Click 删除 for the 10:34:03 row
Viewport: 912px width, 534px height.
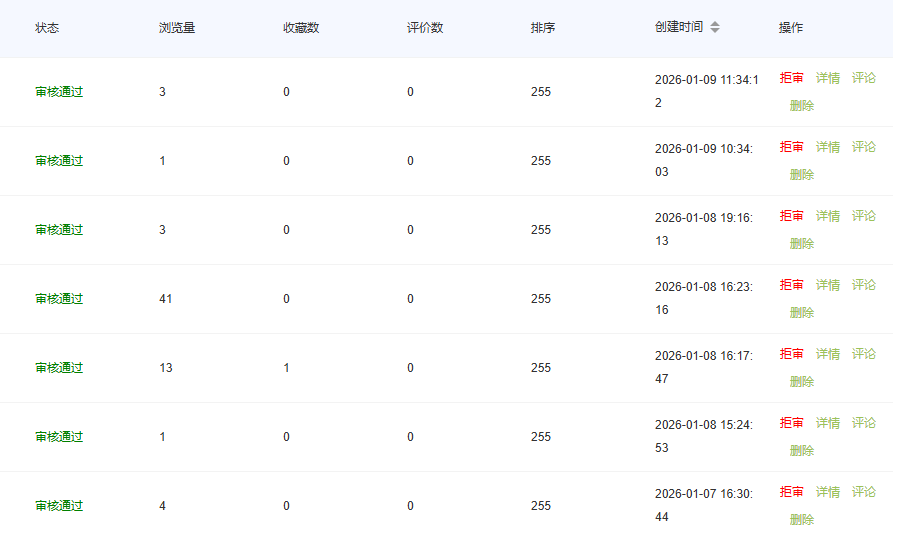801,174
